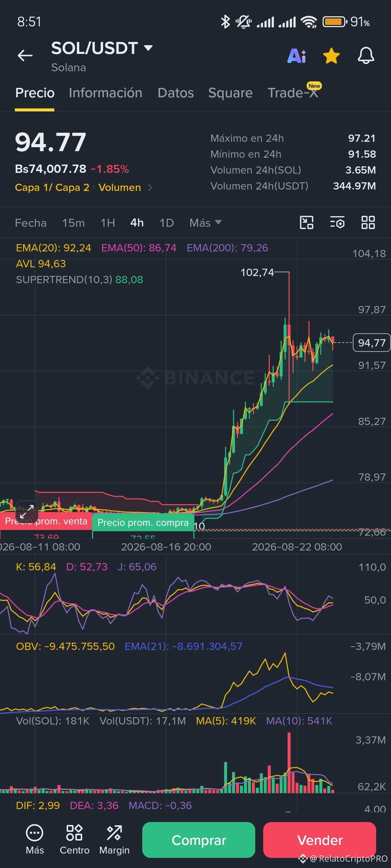Expand SOL/USDT pair selector
Screen dimensions: 391x868
(x=102, y=48)
